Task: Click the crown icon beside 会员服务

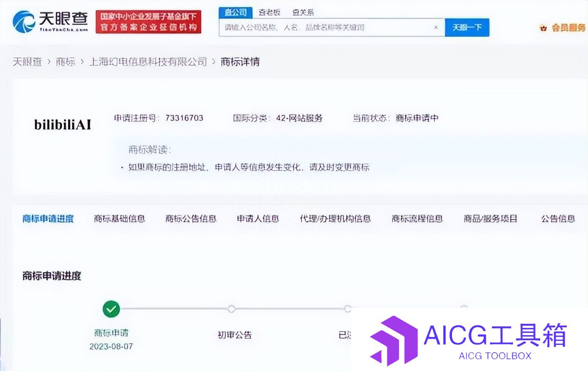Action: (544, 28)
